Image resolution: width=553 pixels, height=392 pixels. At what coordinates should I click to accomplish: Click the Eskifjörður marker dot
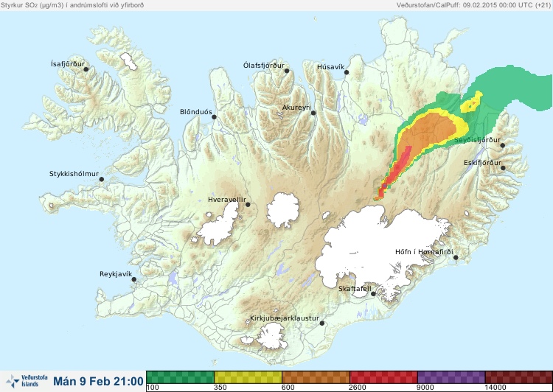click(503, 168)
